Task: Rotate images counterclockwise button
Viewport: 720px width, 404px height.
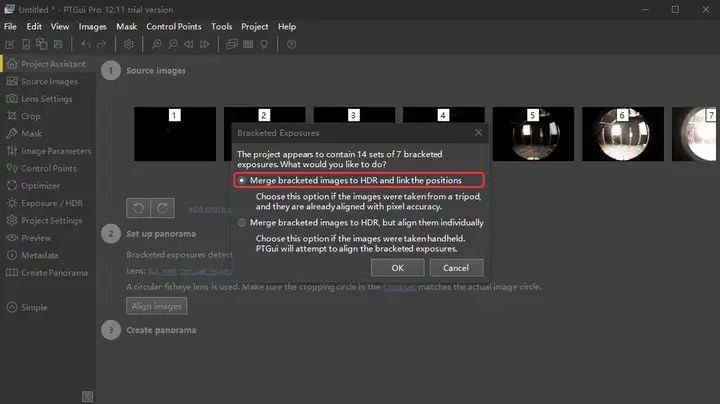Action: click(138, 208)
